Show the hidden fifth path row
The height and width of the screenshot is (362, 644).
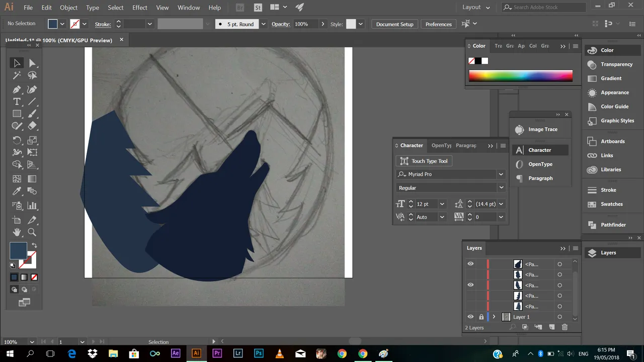(470, 306)
